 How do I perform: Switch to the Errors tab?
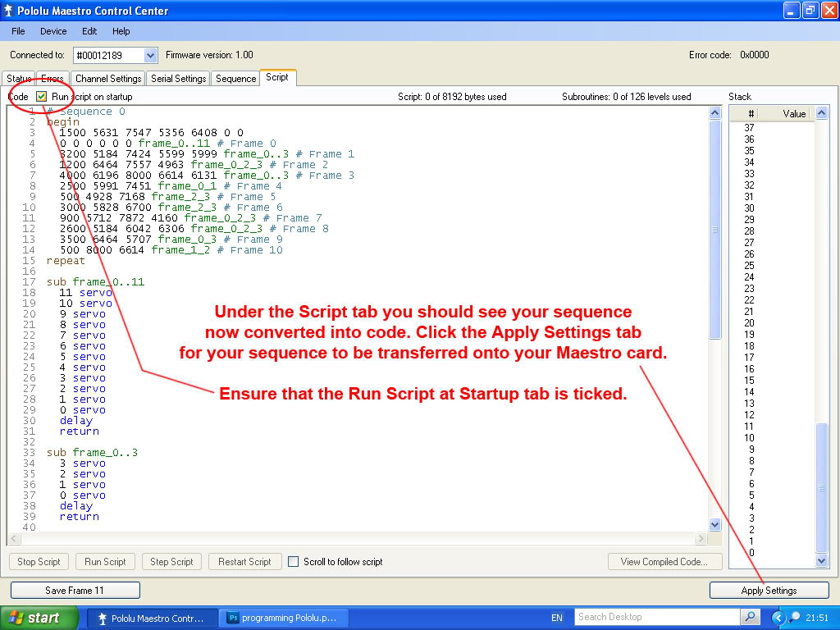click(x=52, y=78)
